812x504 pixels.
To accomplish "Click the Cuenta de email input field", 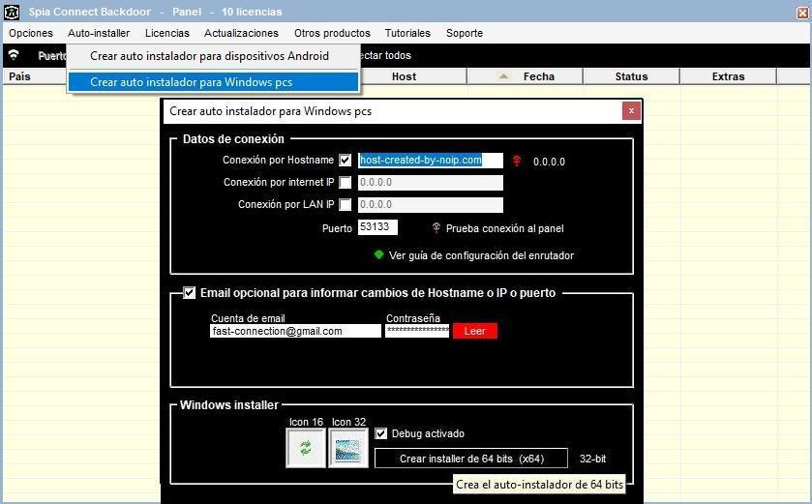I will coord(296,331).
